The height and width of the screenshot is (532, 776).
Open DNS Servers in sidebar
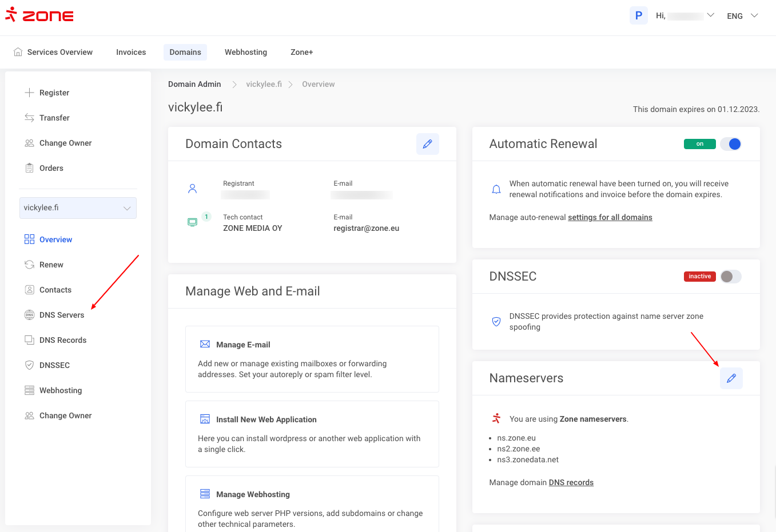[x=61, y=315]
